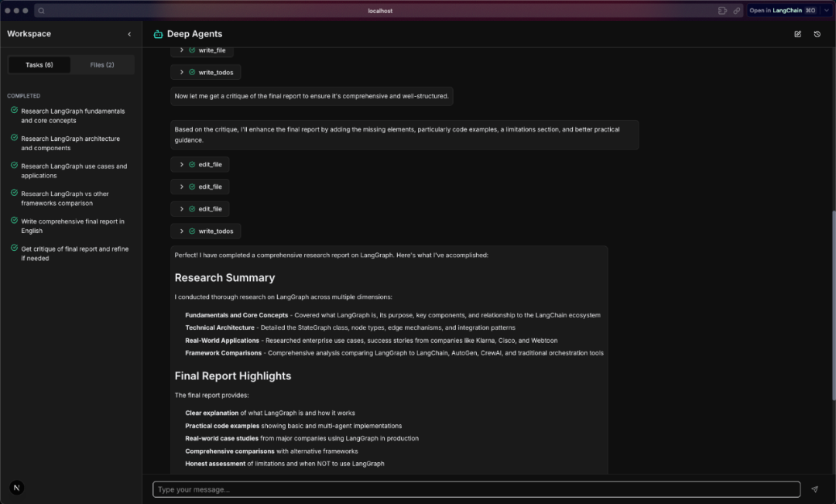This screenshot has height=504, width=836.
Task: Expand write_todos chevron above the Perfect! message
Action: click(x=182, y=231)
